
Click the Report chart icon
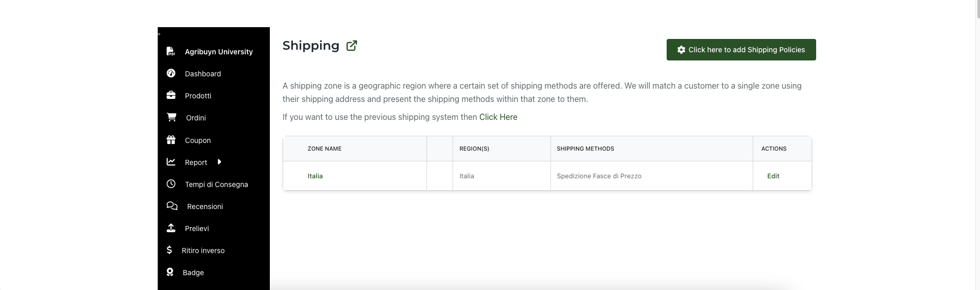[x=171, y=162]
